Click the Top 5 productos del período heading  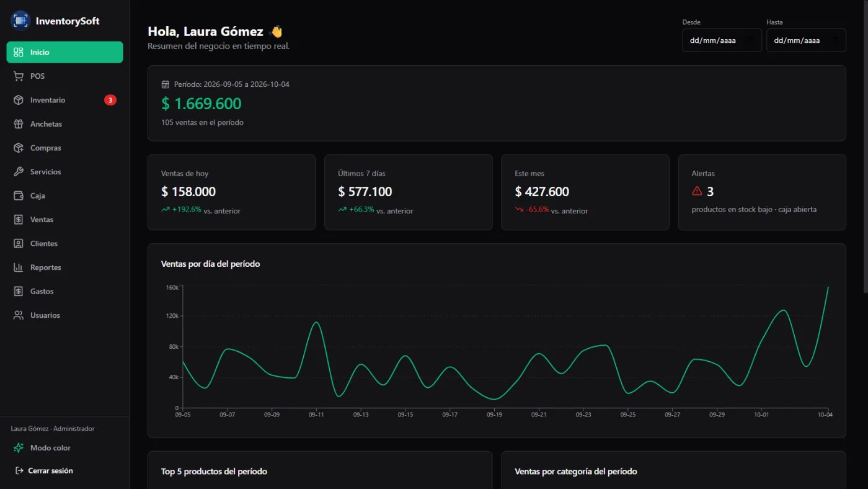tap(214, 472)
